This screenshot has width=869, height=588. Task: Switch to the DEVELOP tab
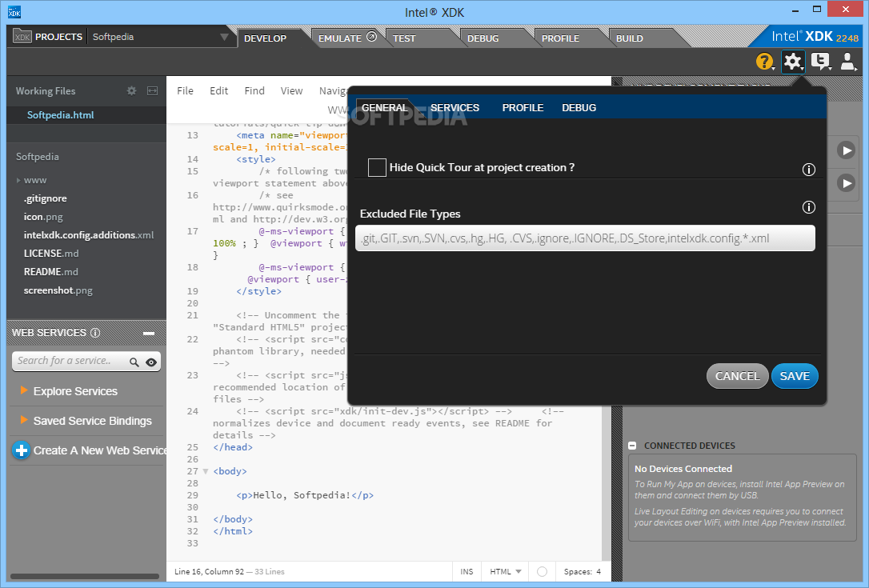click(266, 38)
